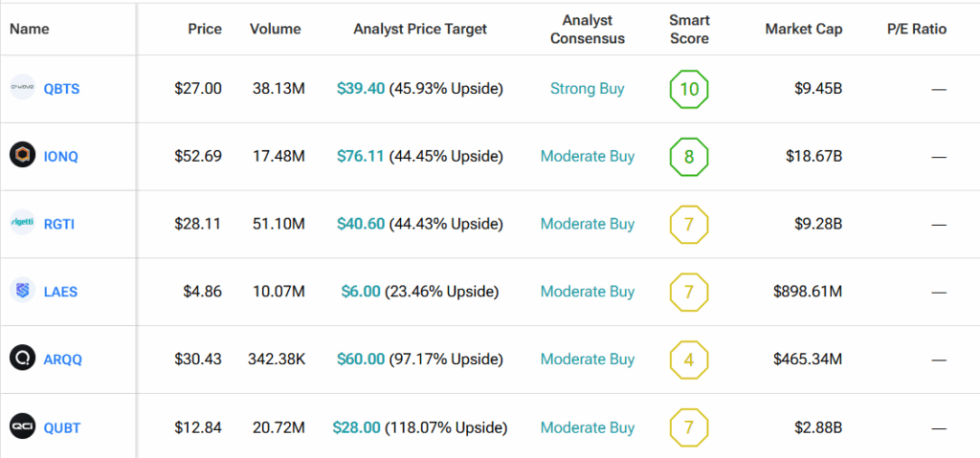The width and height of the screenshot is (980, 458).
Task: Click the Rigetti RGTI logo icon
Action: pos(22,224)
